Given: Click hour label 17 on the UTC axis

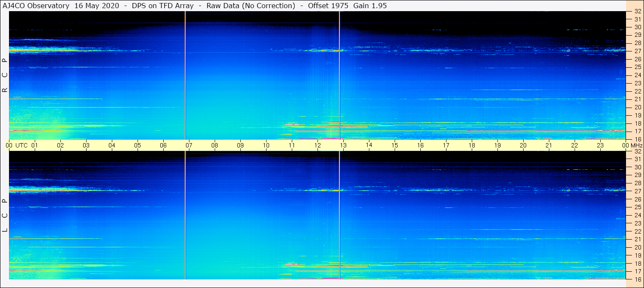Looking at the screenshot, I should point(446,145).
